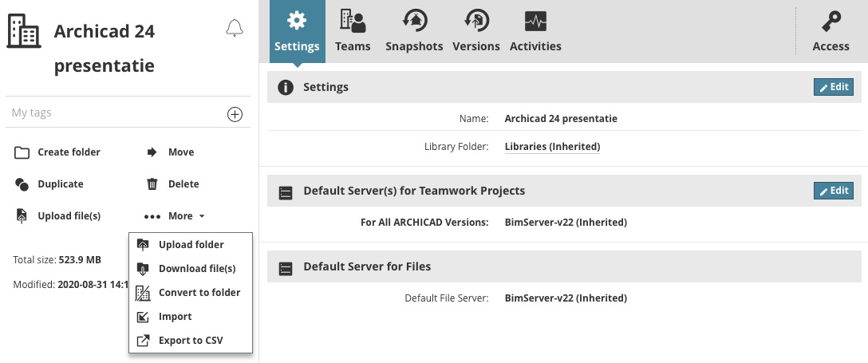
Task: Click the Create folder label
Action: [69, 152]
